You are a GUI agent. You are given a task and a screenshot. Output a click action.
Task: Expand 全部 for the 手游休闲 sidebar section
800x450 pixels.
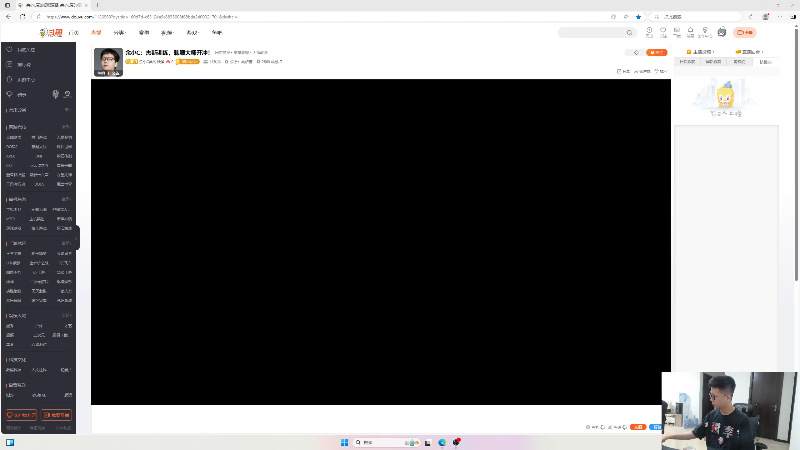pyautogui.click(x=66, y=243)
